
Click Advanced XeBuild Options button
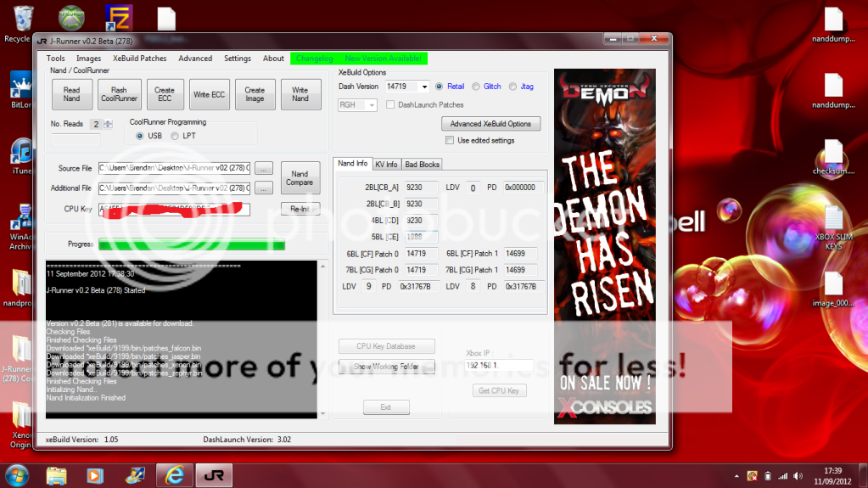490,124
